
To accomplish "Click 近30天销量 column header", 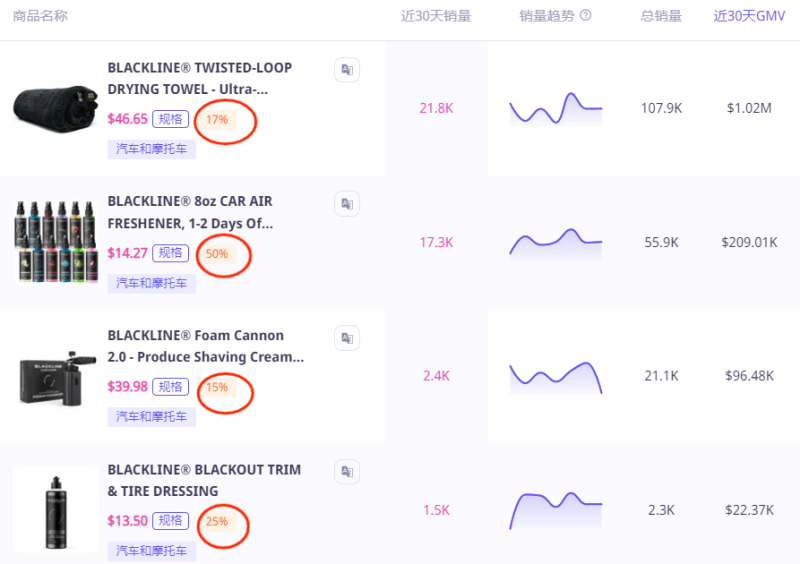I will pos(435,16).
